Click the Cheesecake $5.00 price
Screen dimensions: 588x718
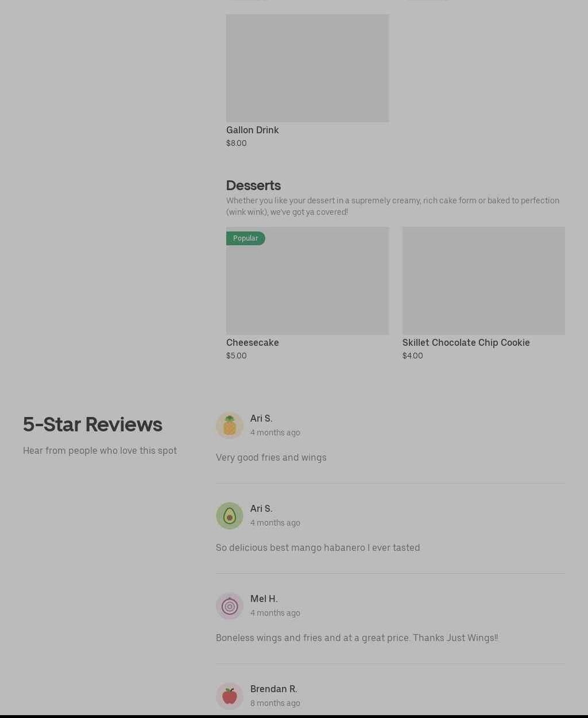pyautogui.click(x=237, y=356)
